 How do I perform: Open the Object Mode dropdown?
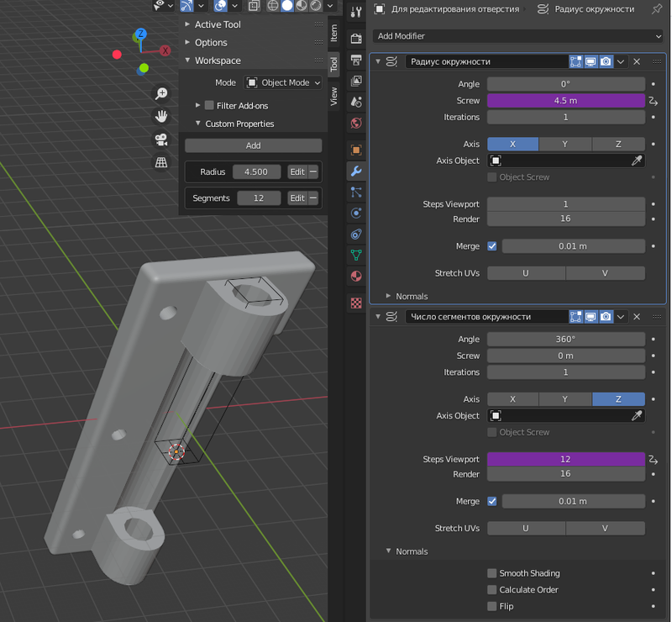click(283, 83)
